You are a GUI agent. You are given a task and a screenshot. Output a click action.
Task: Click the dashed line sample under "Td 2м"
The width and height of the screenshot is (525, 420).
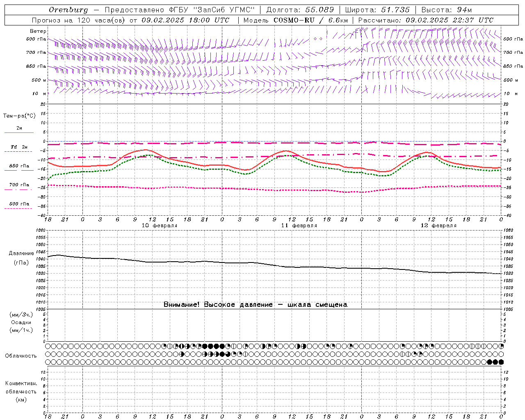click(x=18, y=152)
